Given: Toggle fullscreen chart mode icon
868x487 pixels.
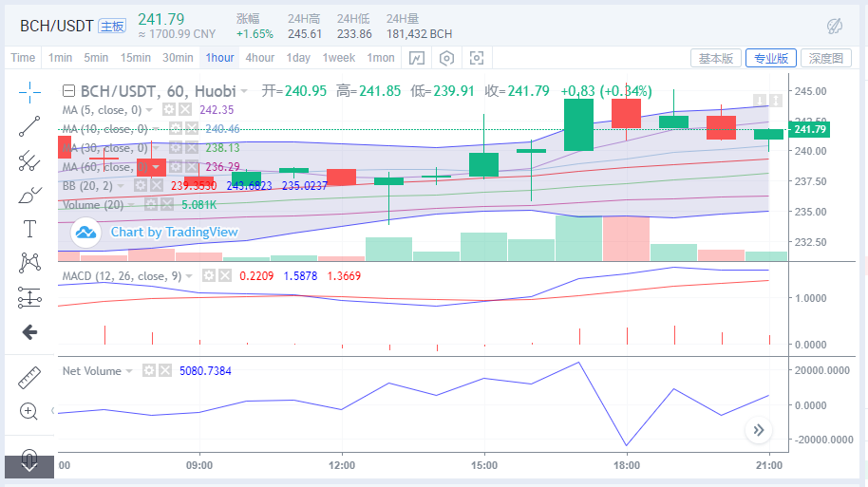Looking at the screenshot, I should click(x=477, y=58).
